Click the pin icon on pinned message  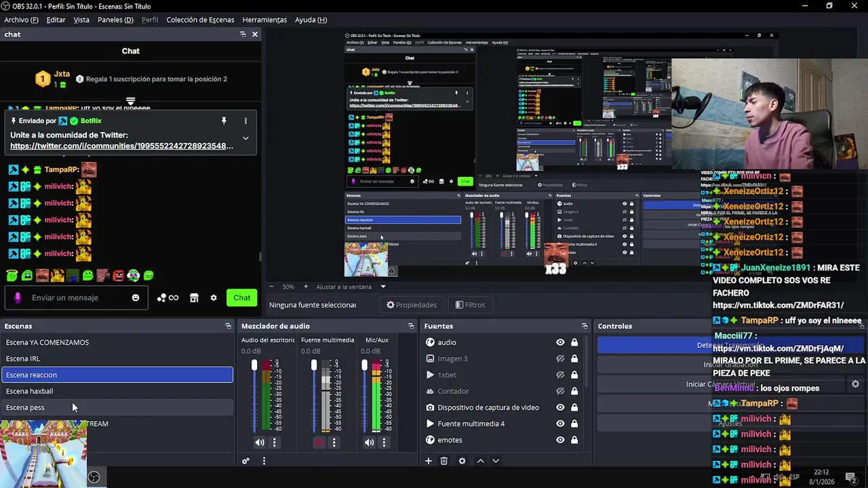(x=224, y=121)
